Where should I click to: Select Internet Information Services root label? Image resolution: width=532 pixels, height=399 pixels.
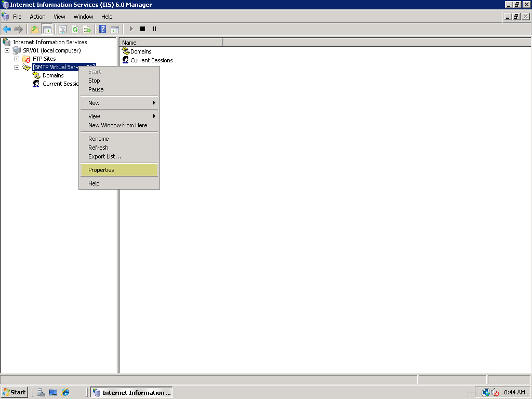[50, 42]
